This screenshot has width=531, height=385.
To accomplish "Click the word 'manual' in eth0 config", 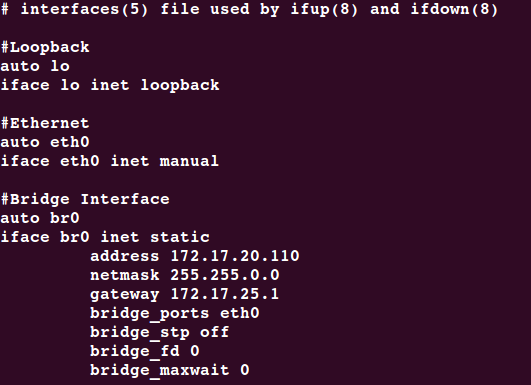I will point(189,161).
